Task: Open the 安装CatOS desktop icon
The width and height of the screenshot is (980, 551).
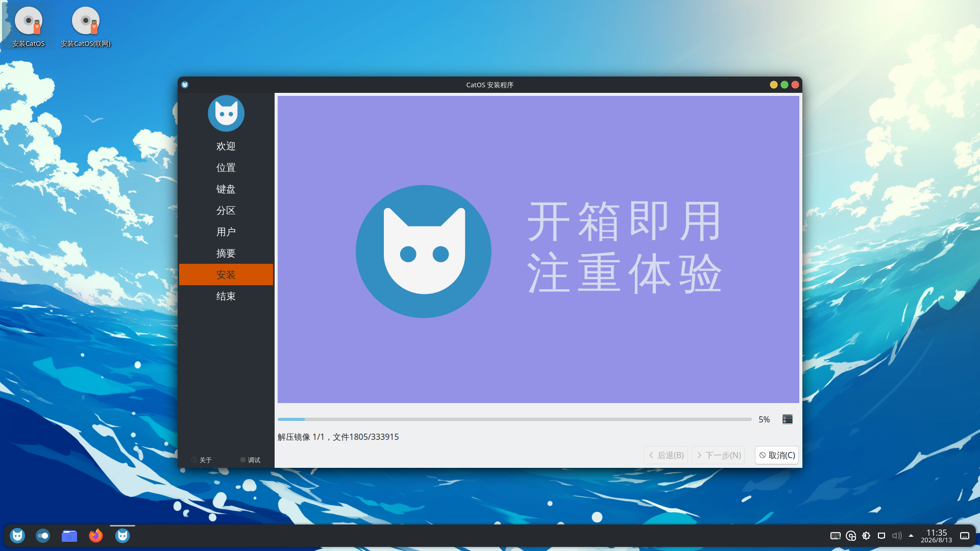Action: click(29, 27)
